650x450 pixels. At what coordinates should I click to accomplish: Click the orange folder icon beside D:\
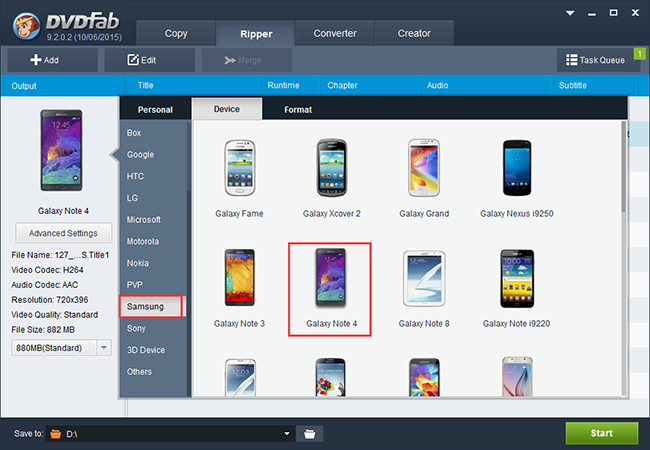coord(55,434)
